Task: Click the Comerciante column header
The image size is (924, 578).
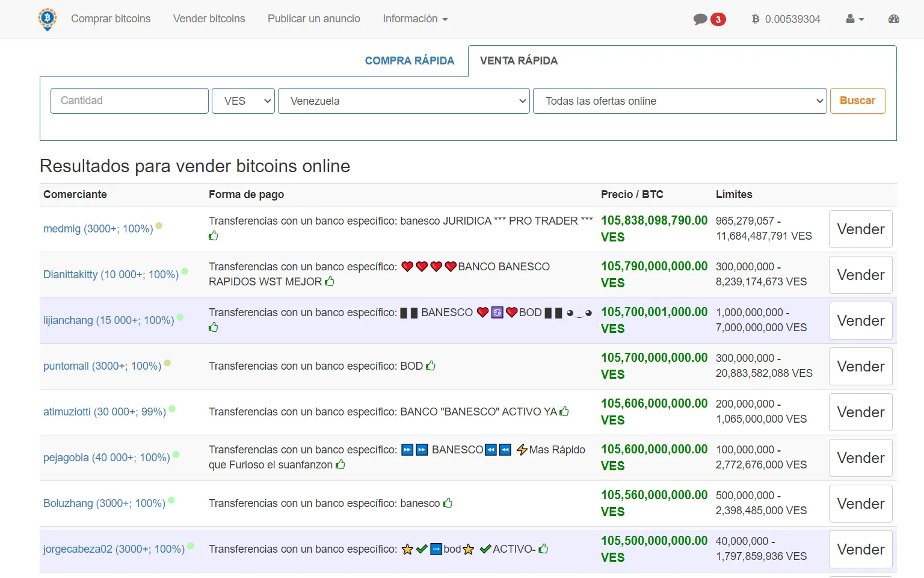Action: coord(75,194)
